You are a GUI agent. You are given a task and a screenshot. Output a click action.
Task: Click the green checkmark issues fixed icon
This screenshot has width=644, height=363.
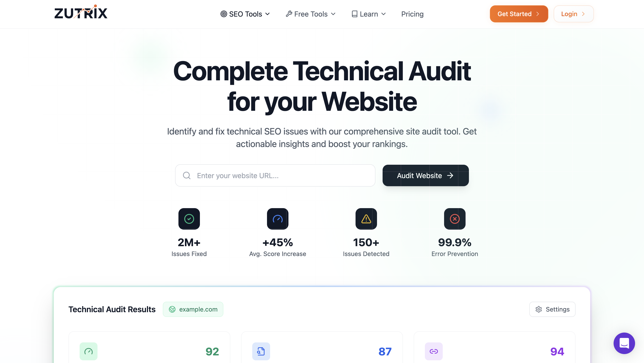189,219
